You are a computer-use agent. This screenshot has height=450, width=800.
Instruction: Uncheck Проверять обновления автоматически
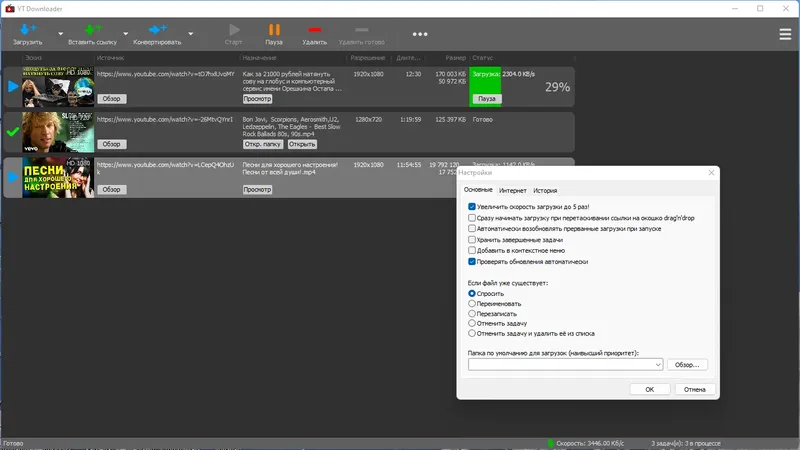click(x=472, y=262)
